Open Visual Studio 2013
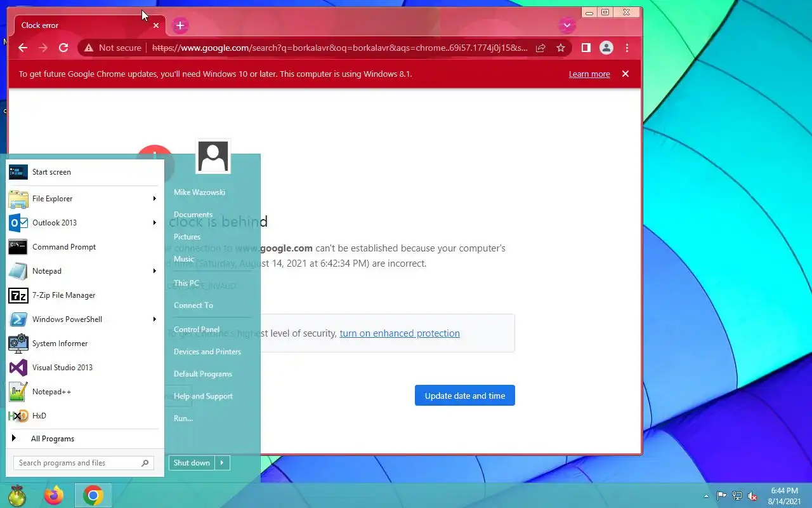 point(84,368)
